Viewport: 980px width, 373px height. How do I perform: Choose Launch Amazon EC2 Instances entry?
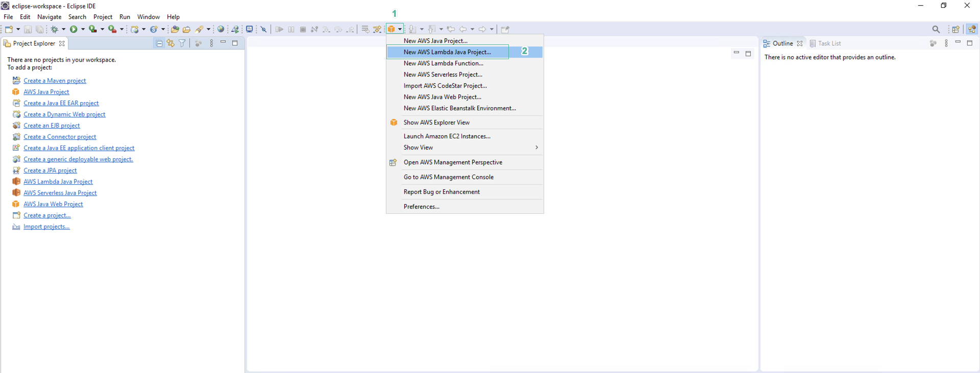pyautogui.click(x=465, y=136)
